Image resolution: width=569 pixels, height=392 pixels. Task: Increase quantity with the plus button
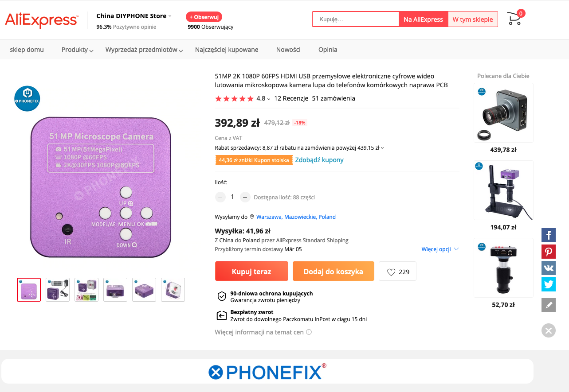coord(245,197)
